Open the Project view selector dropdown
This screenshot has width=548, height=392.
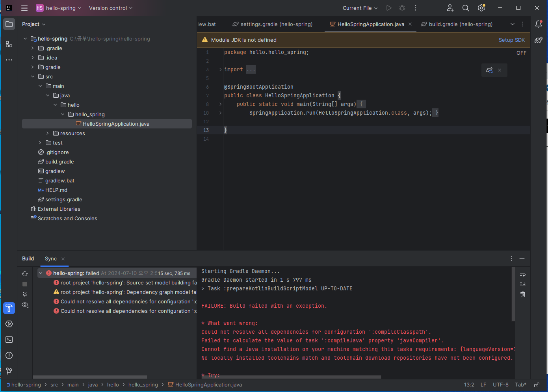tap(34, 24)
